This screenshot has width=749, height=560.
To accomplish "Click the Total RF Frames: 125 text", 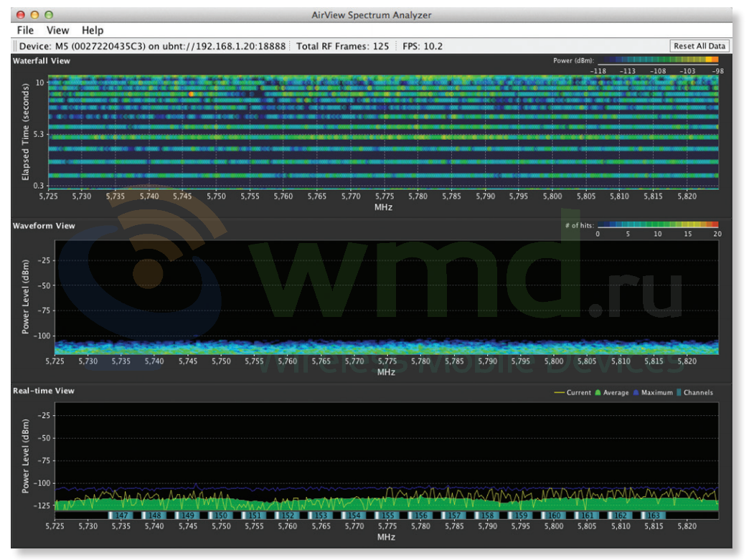I will (342, 47).
